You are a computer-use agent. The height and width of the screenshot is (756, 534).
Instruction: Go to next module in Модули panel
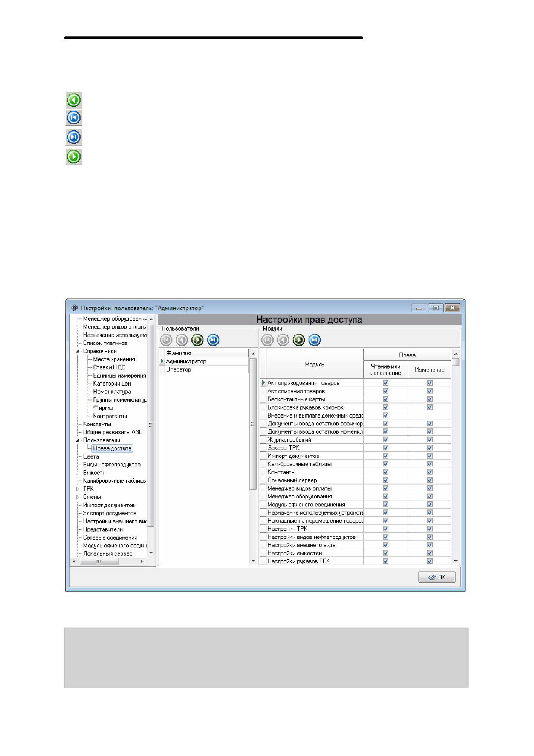[299, 340]
